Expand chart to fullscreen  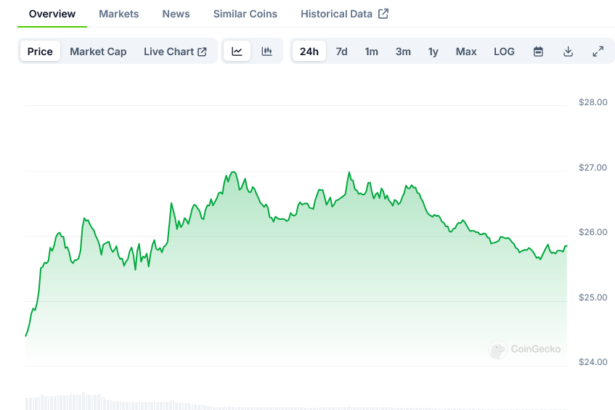pyautogui.click(x=598, y=52)
